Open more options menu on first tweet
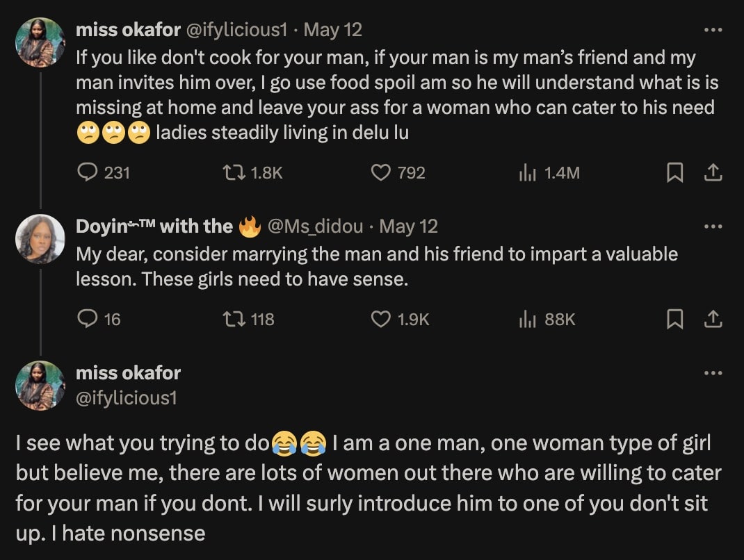744x560 pixels. (x=713, y=29)
